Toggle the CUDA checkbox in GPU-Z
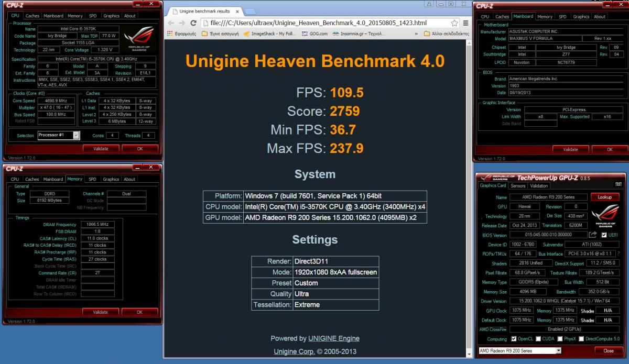 pos(538,339)
